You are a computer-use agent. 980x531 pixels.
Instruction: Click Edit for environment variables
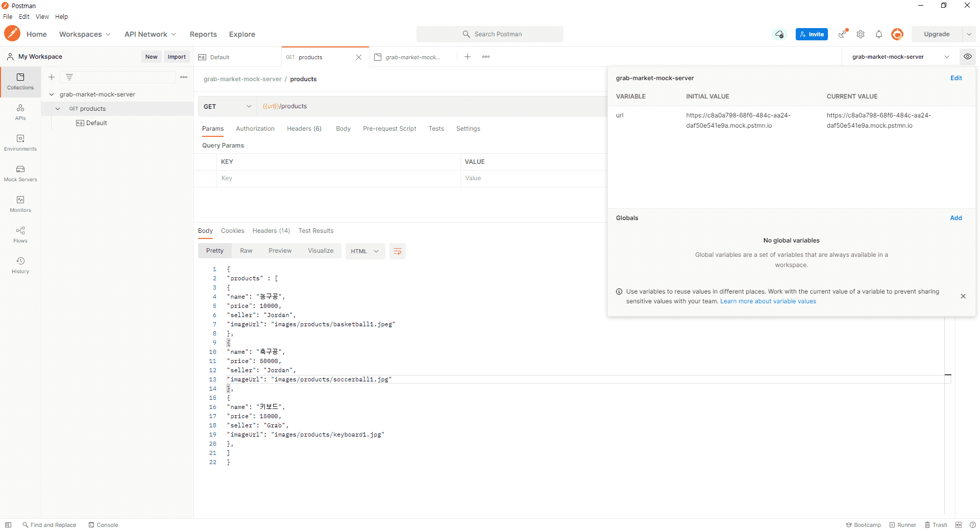pos(956,78)
